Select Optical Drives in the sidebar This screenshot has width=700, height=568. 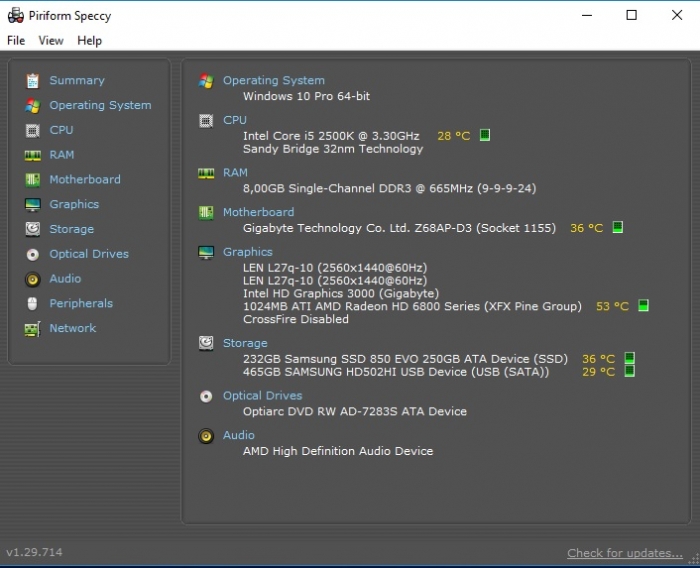[x=89, y=254]
